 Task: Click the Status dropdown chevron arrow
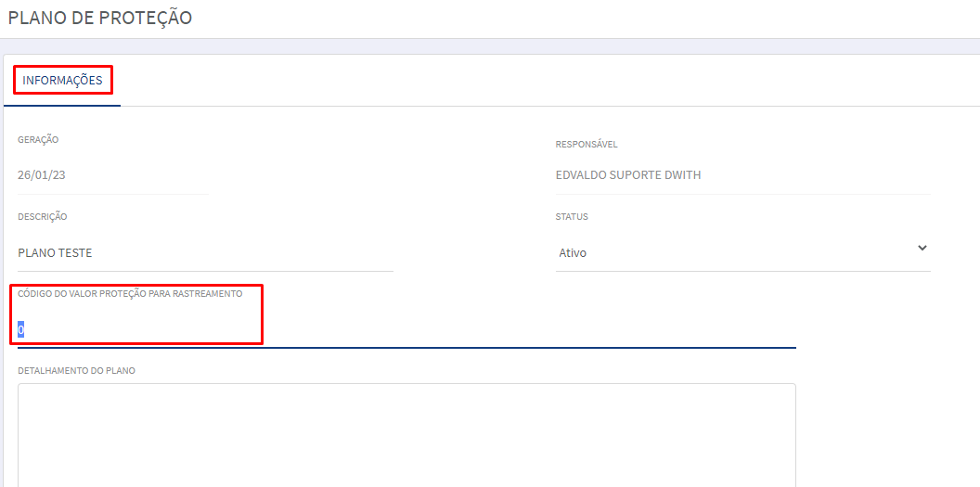tap(922, 248)
